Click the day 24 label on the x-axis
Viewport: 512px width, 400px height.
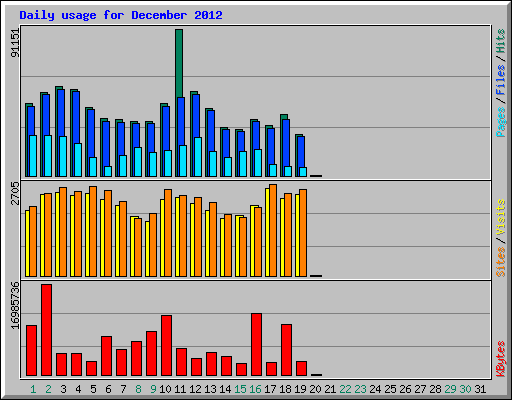coord(375,389)
